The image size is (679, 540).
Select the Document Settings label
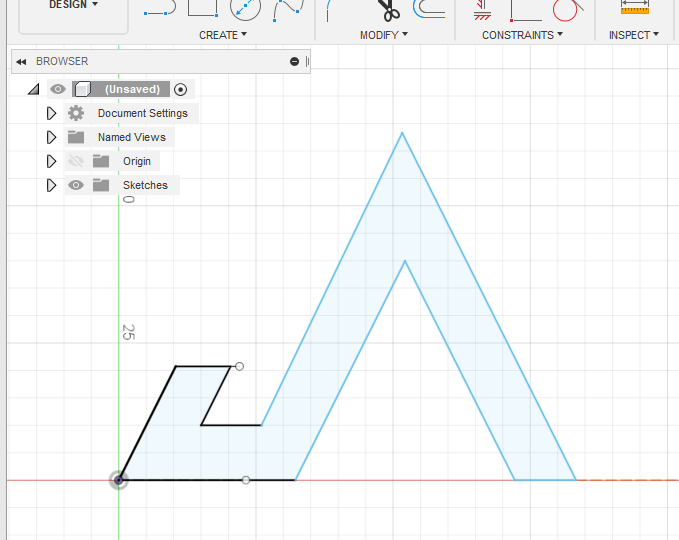(x=143, y=113)
